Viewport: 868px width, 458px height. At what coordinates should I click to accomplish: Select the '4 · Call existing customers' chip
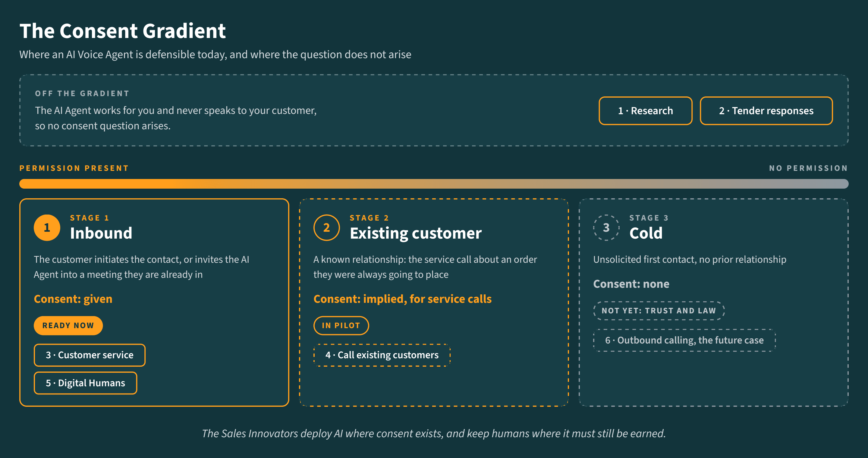coord(382,355)
